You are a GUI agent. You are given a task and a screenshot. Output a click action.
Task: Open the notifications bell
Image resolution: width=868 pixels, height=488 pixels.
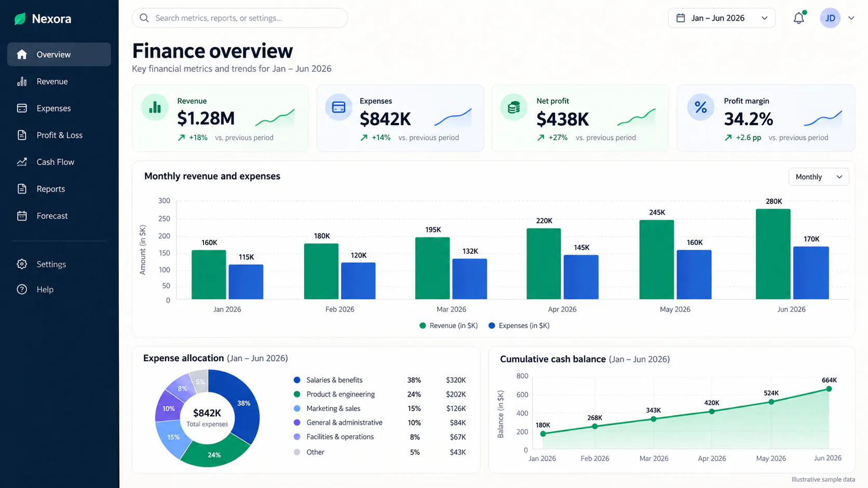tap(799, 18)
